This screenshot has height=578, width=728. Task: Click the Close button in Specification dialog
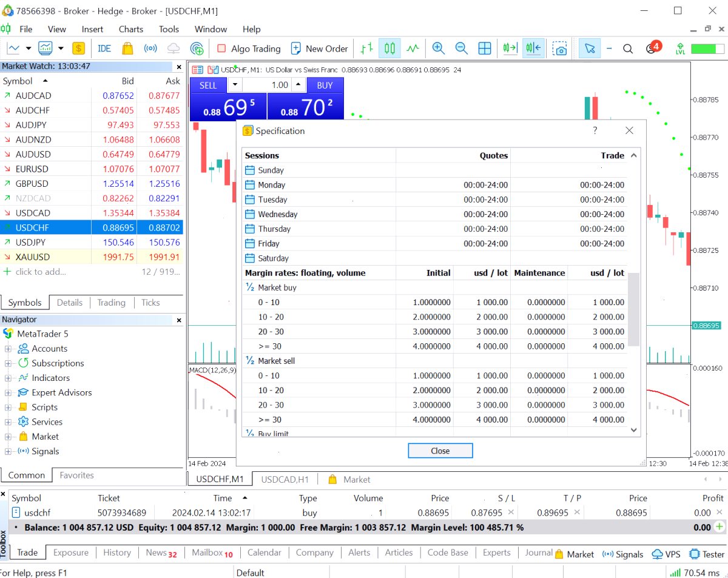(440, 451)
